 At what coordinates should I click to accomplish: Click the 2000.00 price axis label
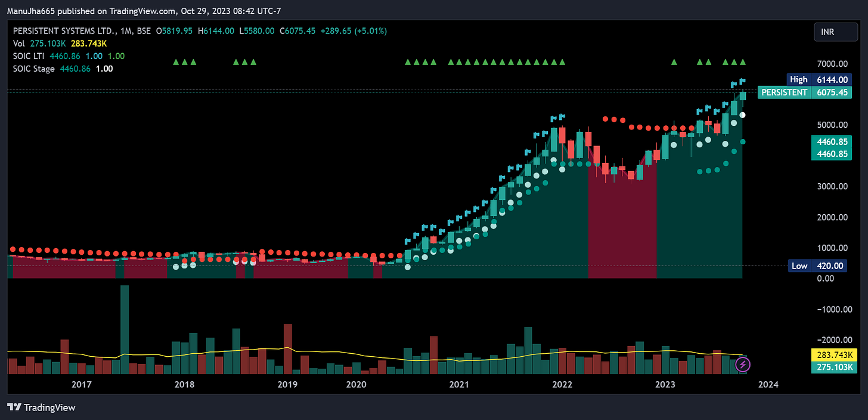[x=832, y=217]
